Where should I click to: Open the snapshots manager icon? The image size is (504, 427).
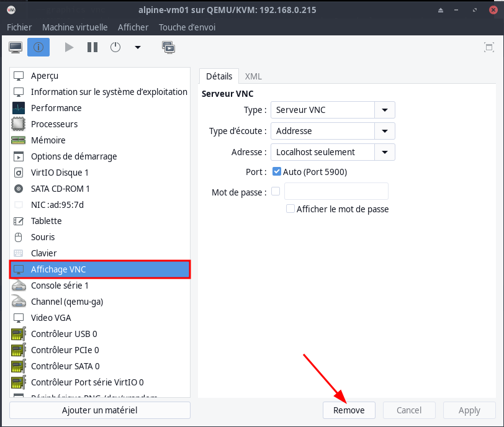[168, 47]
